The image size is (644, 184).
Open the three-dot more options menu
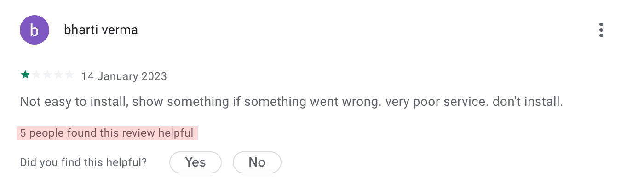(x=601, y=30)
